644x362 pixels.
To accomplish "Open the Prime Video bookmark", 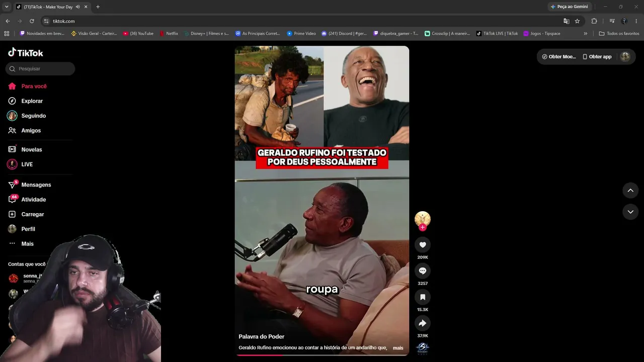I will pos(301,34).
